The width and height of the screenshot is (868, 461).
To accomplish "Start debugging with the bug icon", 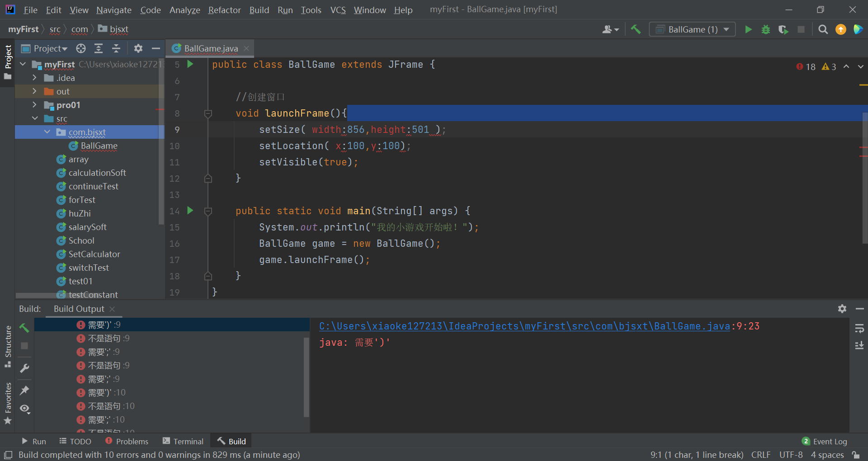I will point(766,29).
